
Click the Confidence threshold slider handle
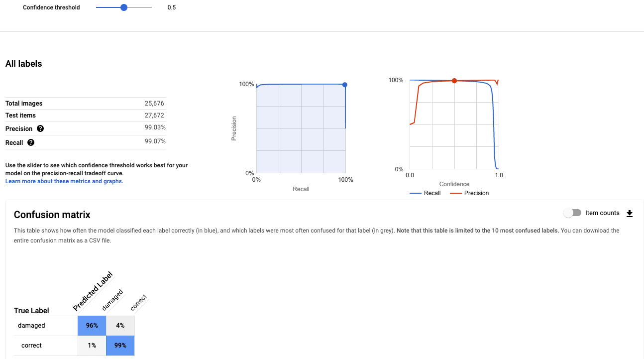(124, 7)
